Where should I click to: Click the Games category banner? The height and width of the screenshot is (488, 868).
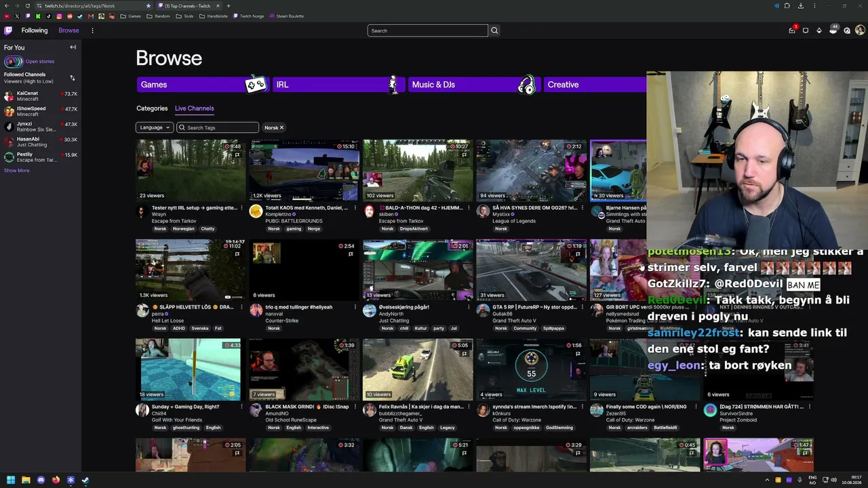[x=202, y=85]
